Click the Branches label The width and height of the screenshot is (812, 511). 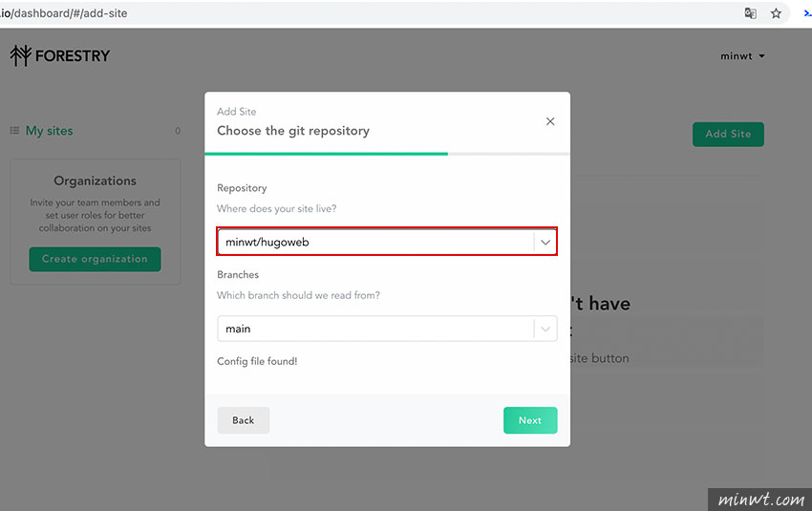(x=238, y=274)
